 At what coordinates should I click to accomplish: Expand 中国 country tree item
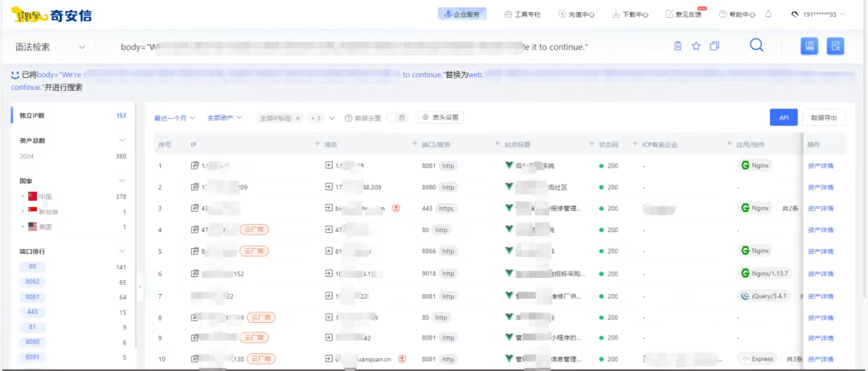(x=23, y=196)
